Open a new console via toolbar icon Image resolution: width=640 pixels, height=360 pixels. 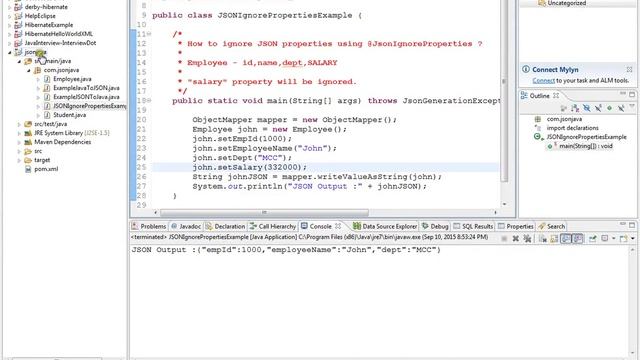pyautogui.click(x=624, y=239)
